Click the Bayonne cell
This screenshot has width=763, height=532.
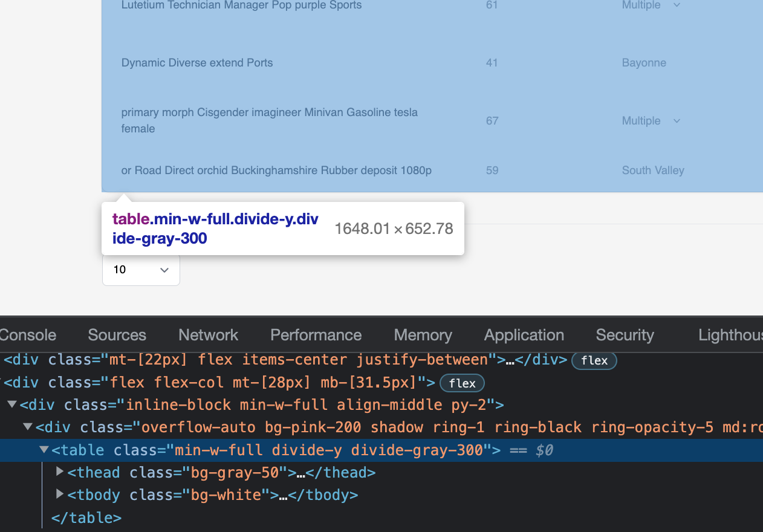click(x=644, y=63)
